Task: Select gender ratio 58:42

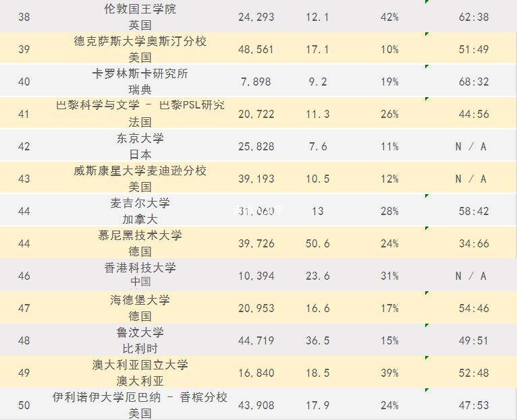Action: [474, 211]
